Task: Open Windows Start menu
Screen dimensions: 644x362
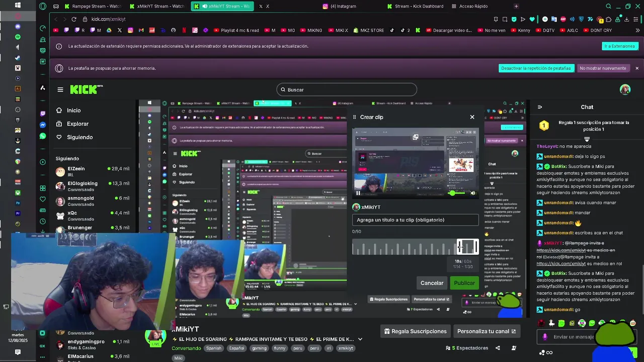Action: (18, 5)
